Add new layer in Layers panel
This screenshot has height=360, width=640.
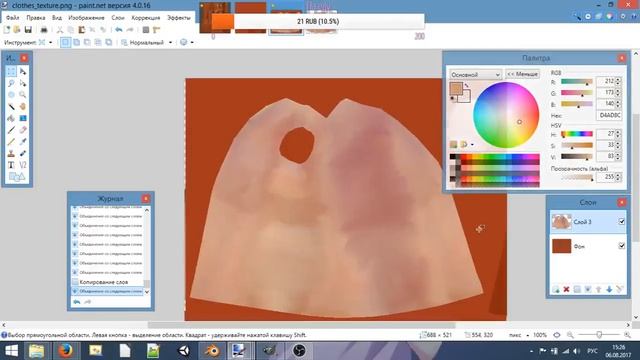pos(556,289)
